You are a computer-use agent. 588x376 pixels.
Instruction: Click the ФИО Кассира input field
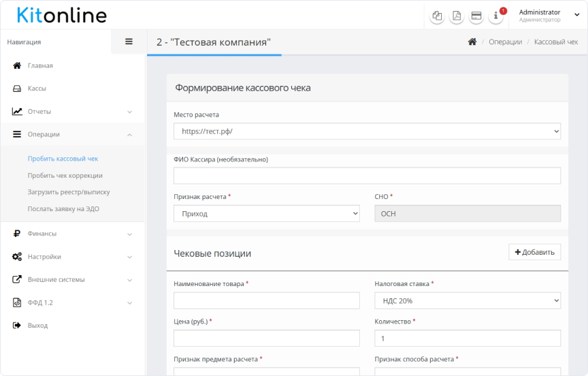pyautogui.click(x=367, y=176)
